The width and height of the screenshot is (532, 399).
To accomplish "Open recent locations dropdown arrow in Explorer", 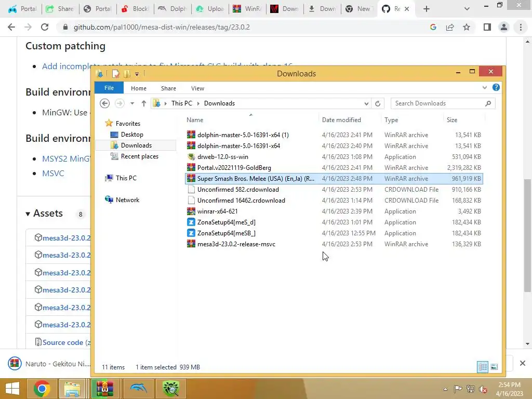I will coord(132,103).
